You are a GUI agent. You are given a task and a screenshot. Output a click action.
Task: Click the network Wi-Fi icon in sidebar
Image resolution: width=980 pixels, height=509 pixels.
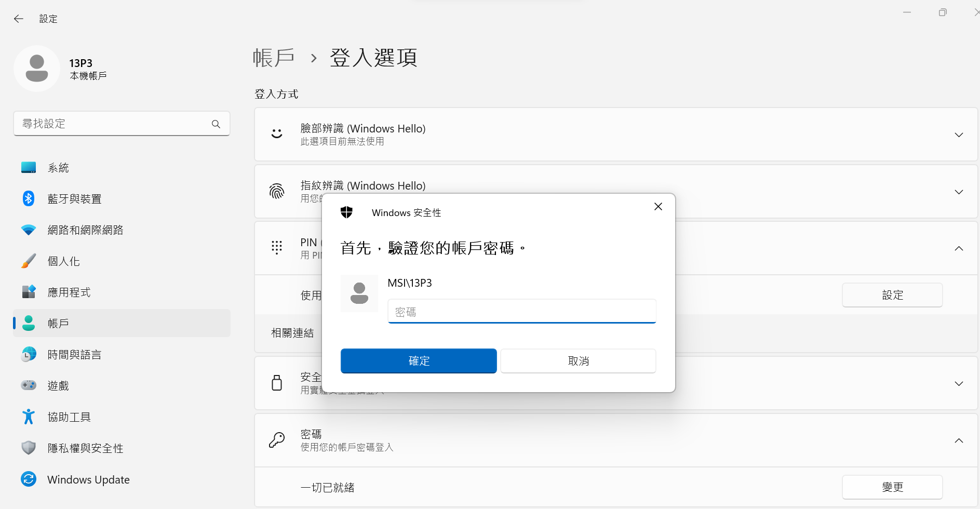pos(29,230)
